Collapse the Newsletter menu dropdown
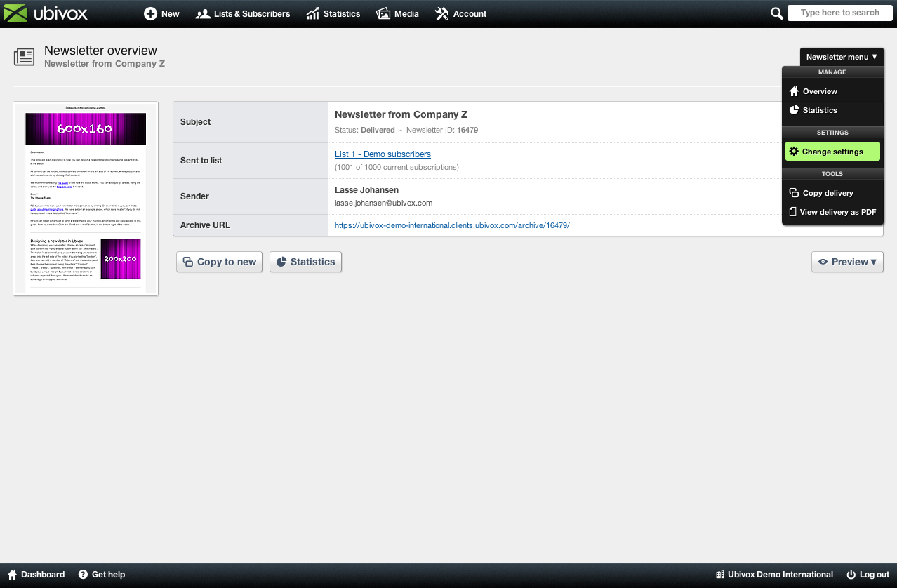 coord(842,57)
